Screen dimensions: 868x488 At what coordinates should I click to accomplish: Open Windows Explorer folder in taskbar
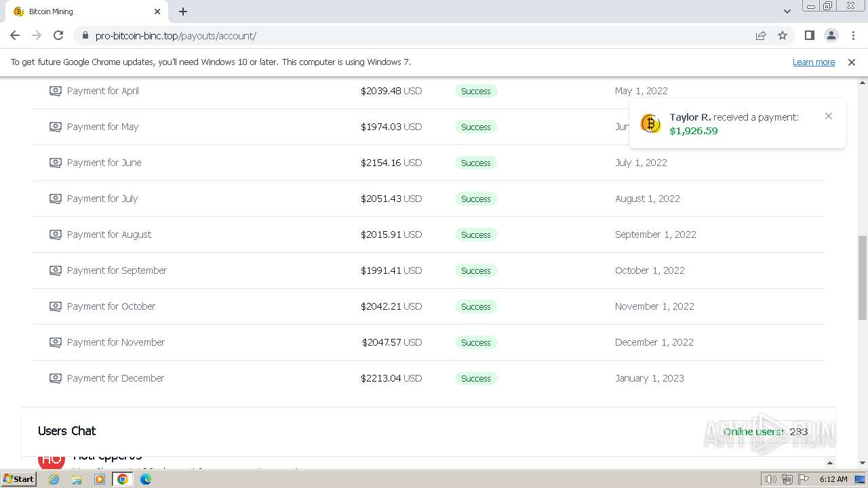(77, 479)
